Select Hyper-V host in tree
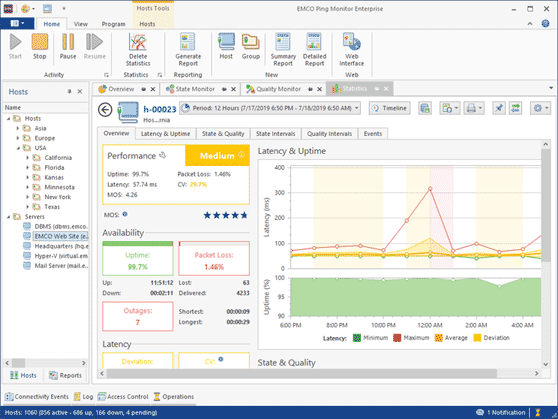This screenshot has height=419, width=558. tap(55, 256)
